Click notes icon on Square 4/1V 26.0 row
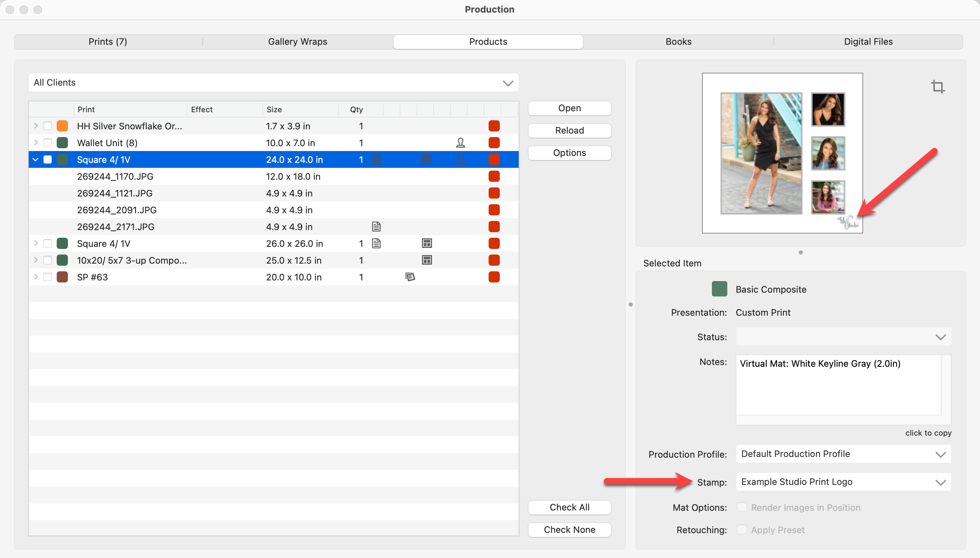Image resolution: width=980 pixels, height=558 pixels. tap(376, 243)
